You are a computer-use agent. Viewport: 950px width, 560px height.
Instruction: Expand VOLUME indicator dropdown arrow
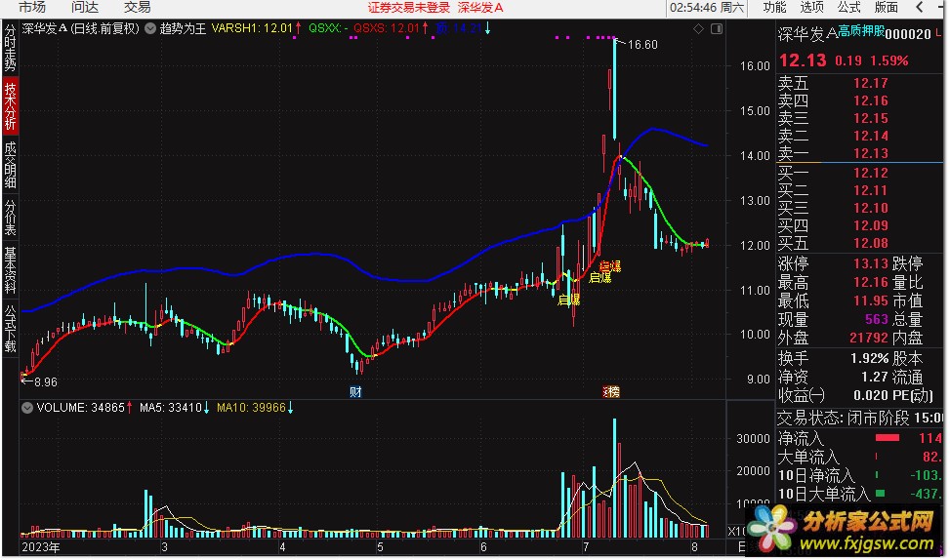click(x=26, y=408)
